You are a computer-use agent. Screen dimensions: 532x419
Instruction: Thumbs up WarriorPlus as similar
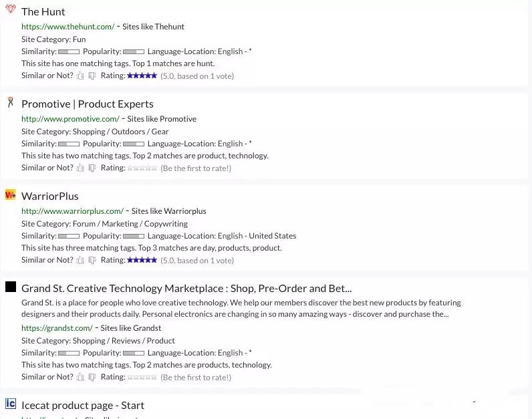(x=80, y=260)
